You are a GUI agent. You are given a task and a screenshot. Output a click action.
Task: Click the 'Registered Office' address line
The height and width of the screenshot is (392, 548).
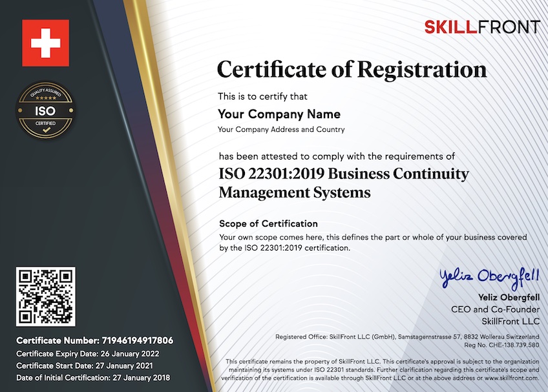(x=407, y=337)
